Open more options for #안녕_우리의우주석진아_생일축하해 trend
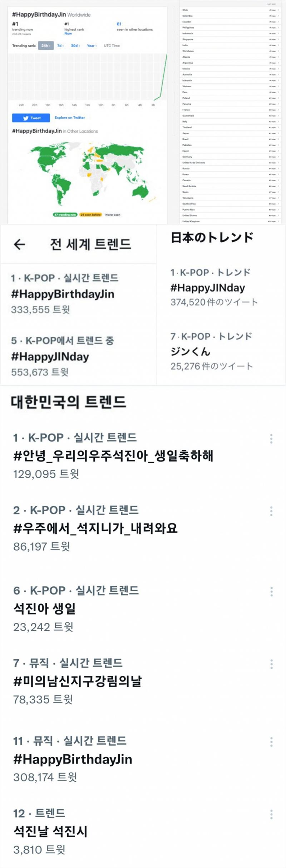 tap(271, 439)
